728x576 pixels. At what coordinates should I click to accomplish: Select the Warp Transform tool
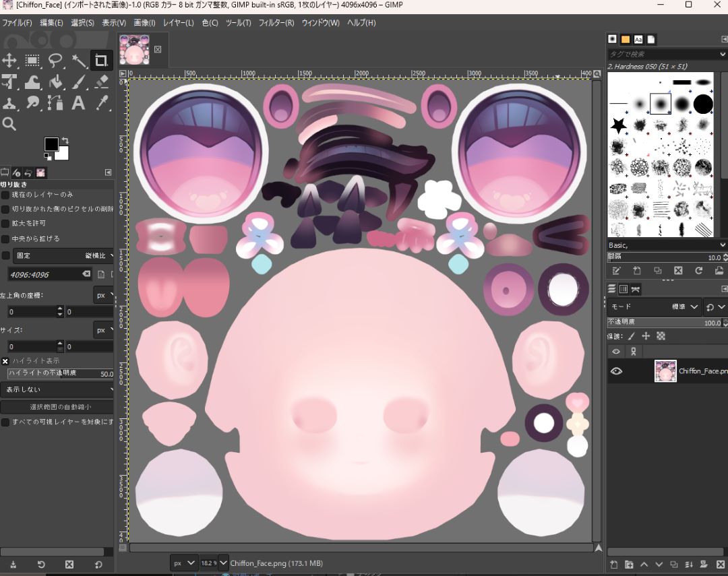(32, 82)
